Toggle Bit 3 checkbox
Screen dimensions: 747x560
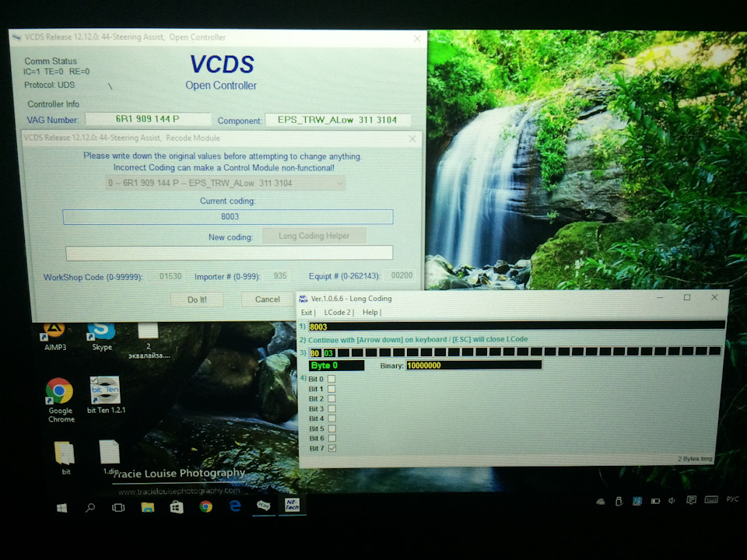331,408
